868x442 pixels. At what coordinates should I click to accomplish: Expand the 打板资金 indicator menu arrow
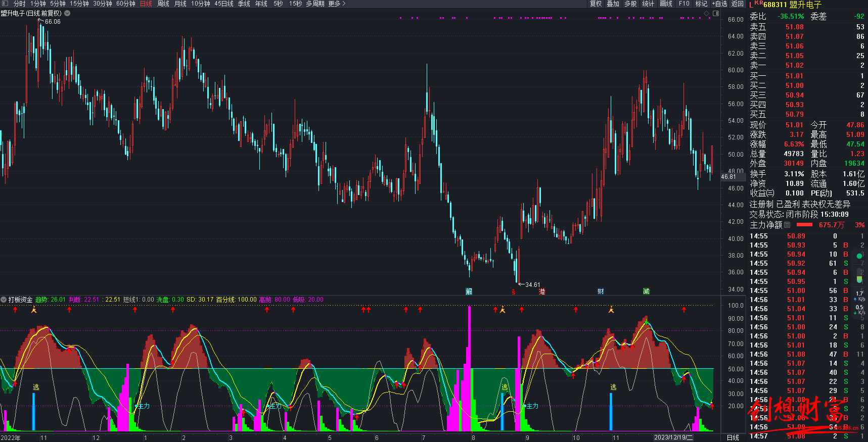(x=4, y=300)
